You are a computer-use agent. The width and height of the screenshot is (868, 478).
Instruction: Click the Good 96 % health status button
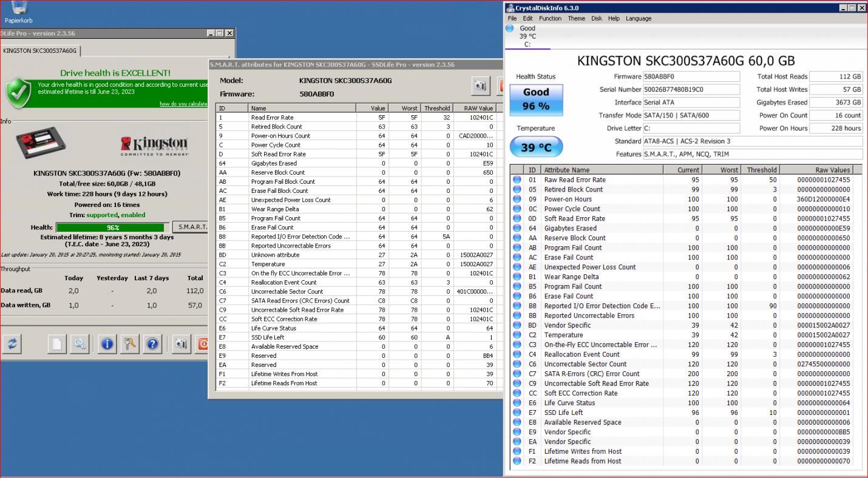(x=536, y=99)
